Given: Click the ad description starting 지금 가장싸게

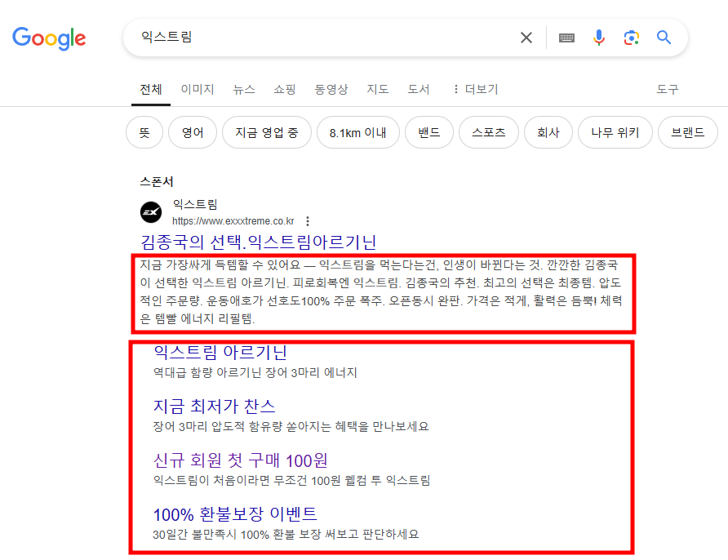Looking at the screenshot, I should 380,291.
